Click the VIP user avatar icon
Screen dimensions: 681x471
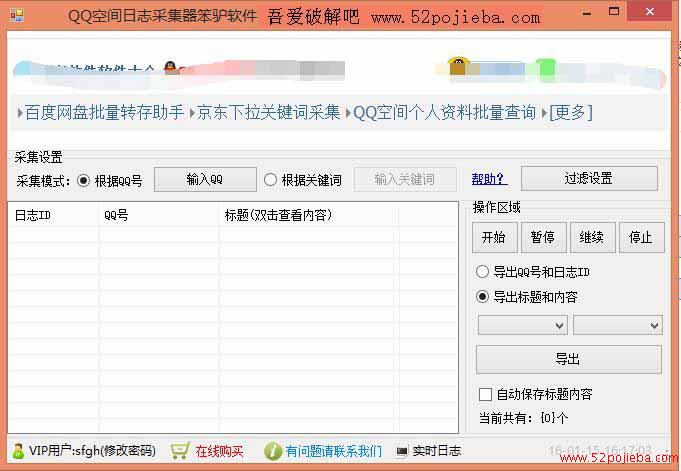18,451
